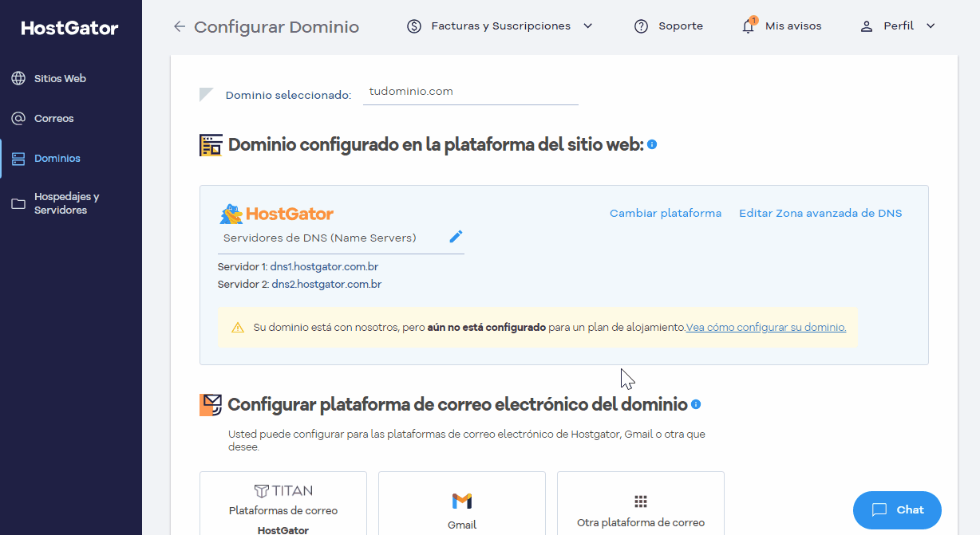The image size is (980, 535).
Task: Click info icon next to Dominio configurado heading
Action: tap(652, 144)
